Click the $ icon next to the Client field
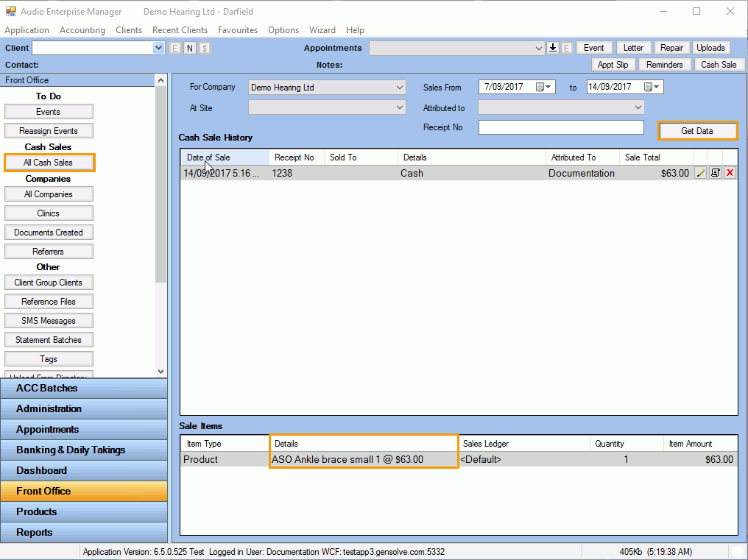This screenshot has width=748, height=560. point(204,48)
